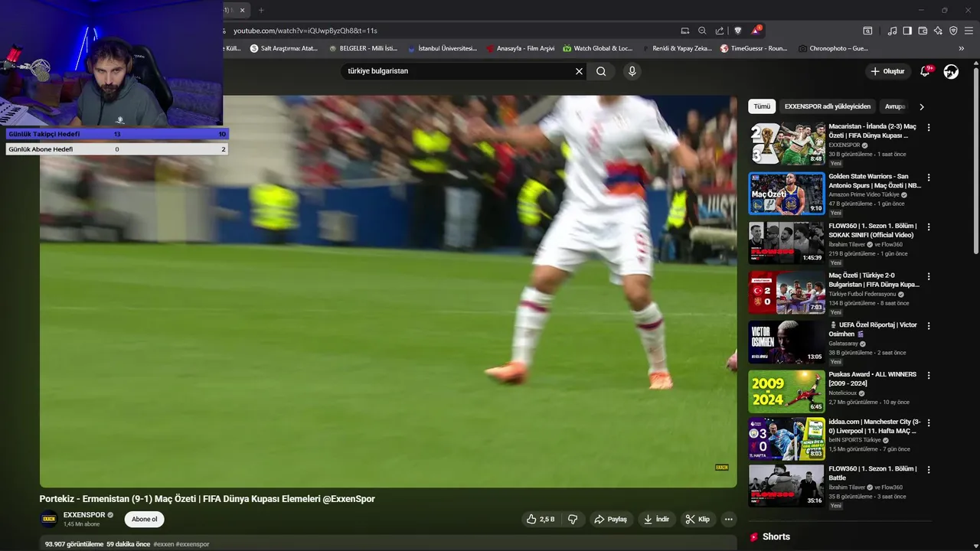Open the Shorts section heading
980x551 pixels.
tap(776, 537)
